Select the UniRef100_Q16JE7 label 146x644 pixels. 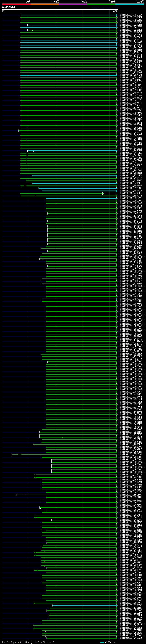[131, 263]
